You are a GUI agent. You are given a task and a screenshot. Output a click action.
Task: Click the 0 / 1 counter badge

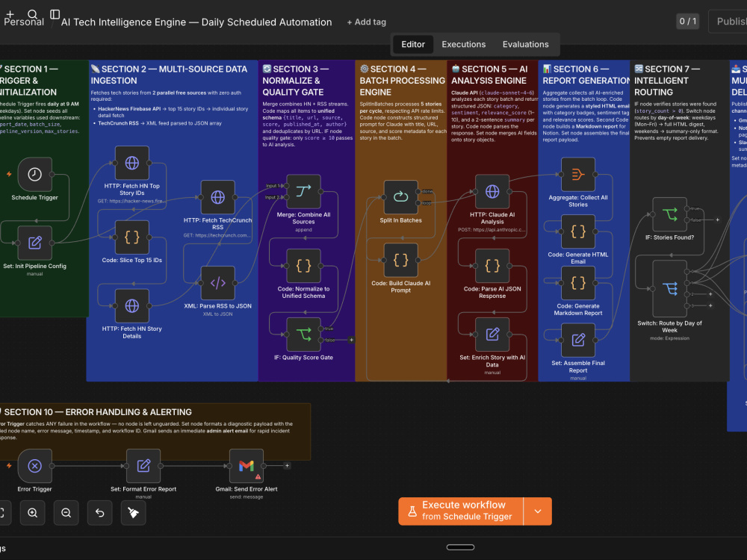pos(687,22)
